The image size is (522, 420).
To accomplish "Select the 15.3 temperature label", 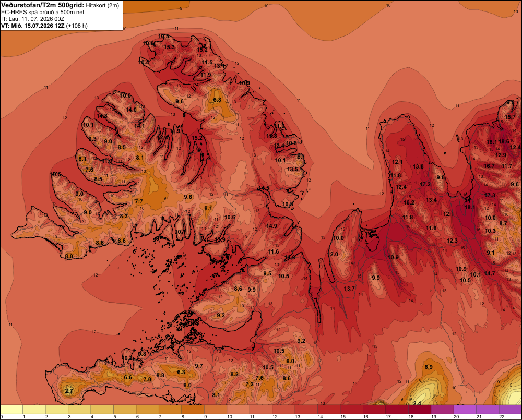I will [x=169, y=47].
